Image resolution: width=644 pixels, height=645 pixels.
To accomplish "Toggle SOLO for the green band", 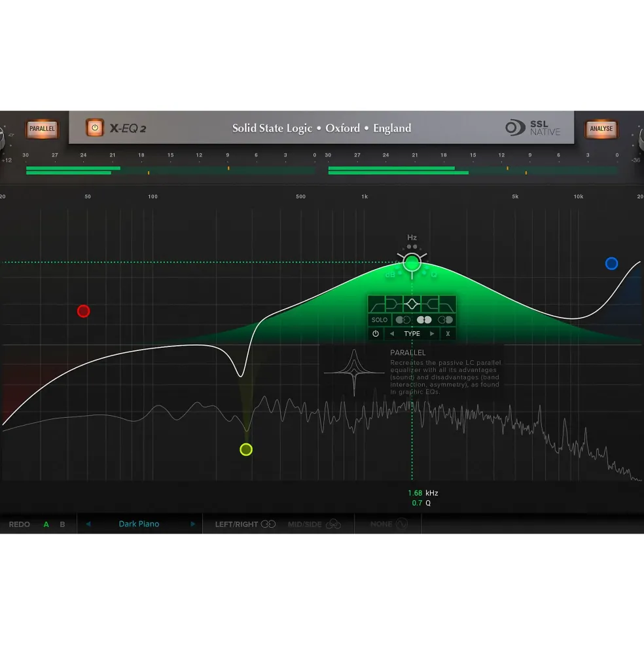I will pyautogui.click(x=380, y=320).
